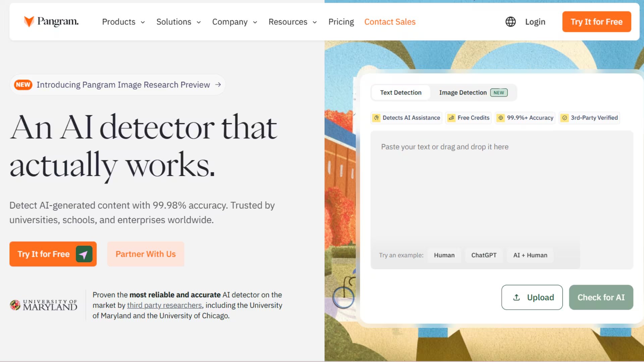Expand the Products dropdown chevron
Viewport: 644px width, 362px height.
coord(143,22)
